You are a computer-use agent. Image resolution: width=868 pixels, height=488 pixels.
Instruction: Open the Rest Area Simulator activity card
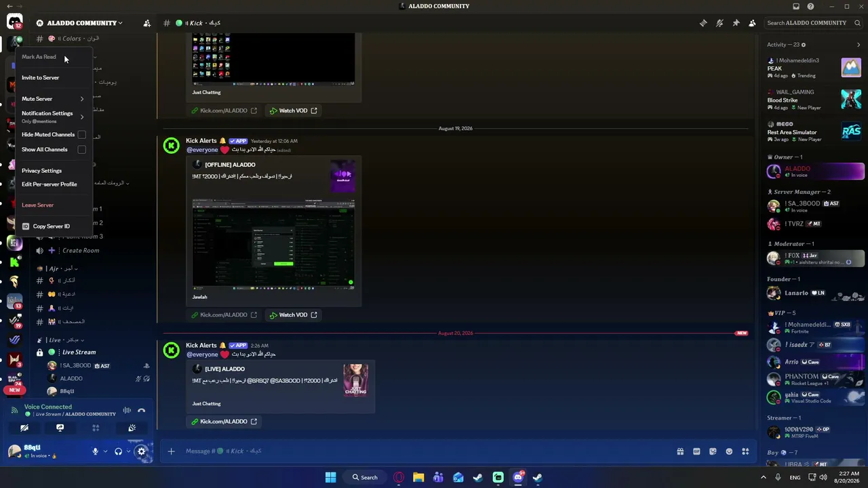point(814,131)
